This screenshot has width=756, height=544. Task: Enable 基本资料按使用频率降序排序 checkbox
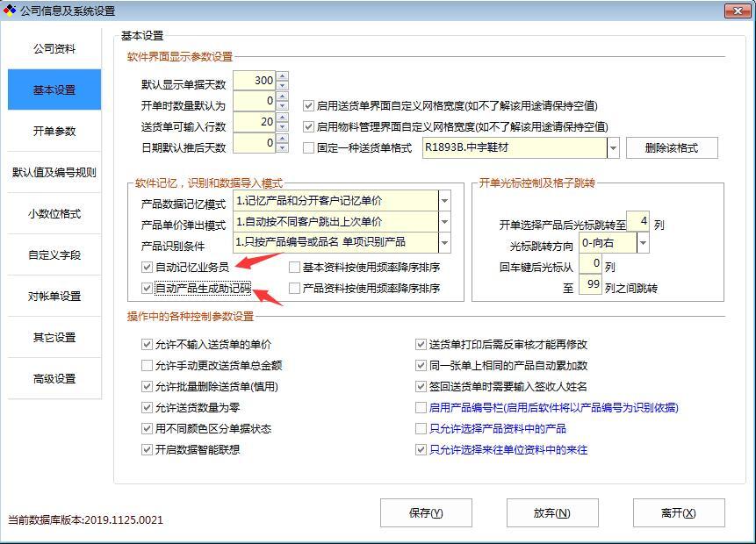(294, 267)
